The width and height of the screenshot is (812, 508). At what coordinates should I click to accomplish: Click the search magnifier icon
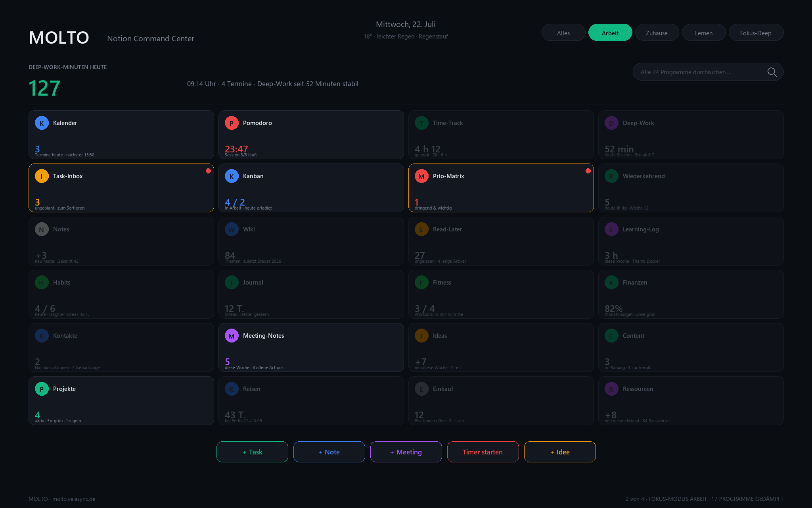click(772, 72)
